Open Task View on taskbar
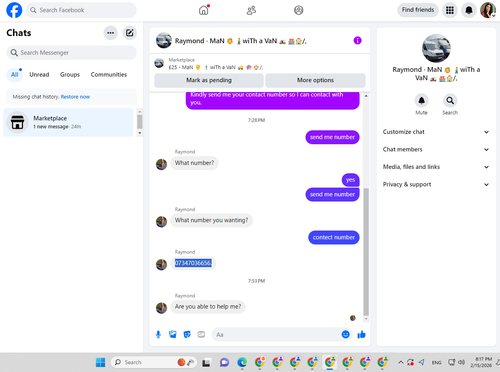 pyautogui.click(x=206, y=362)
